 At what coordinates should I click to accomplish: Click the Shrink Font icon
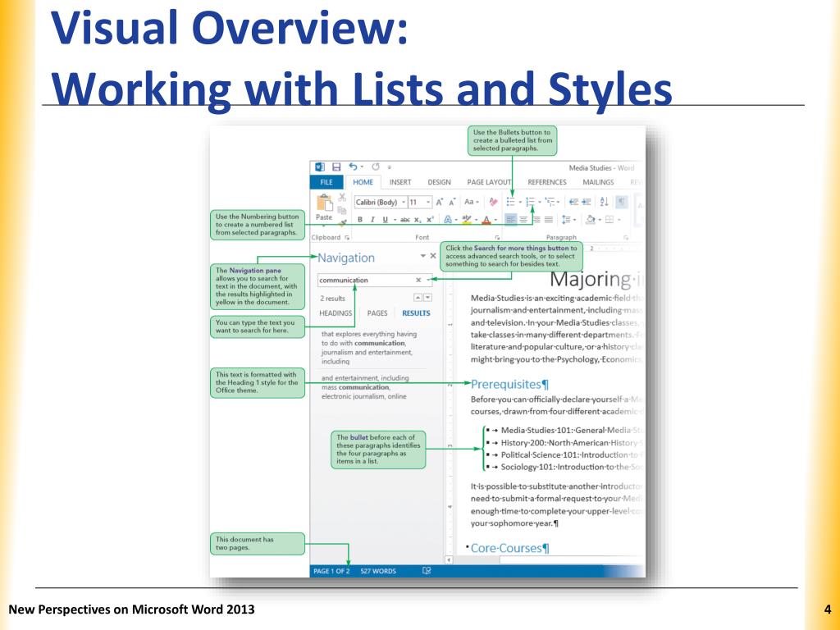click(452, 202)
